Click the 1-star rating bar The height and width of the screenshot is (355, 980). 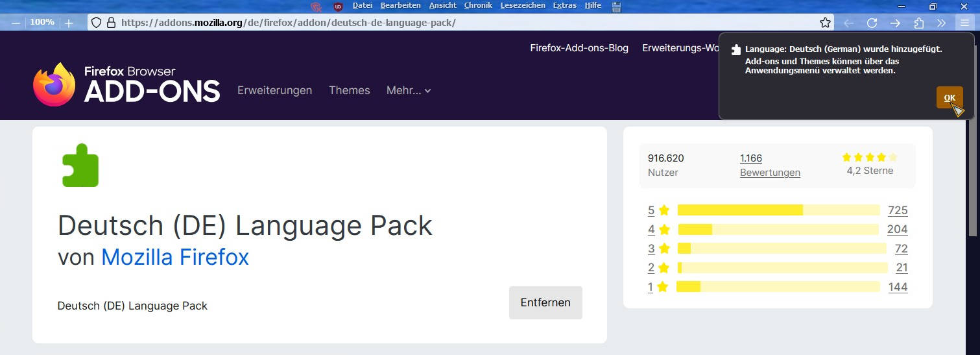click(x=779, y=287)
